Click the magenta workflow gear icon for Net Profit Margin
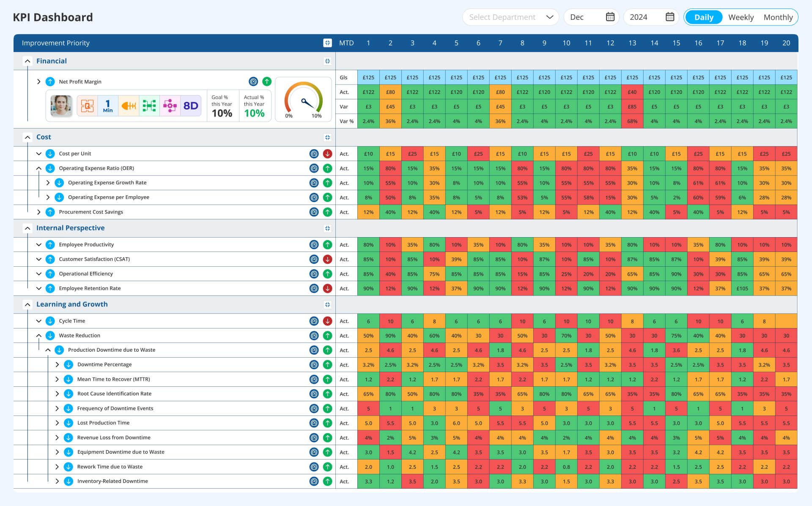812x506 pixels. pos(170,106)
